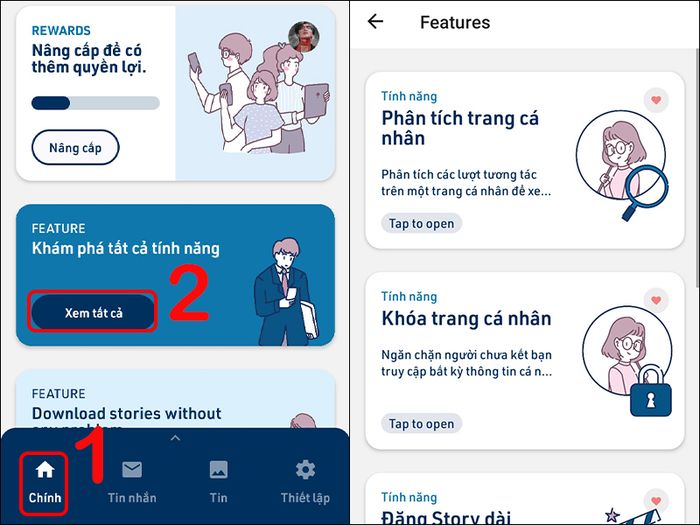Open the Đăng Story dài feature title
Screen dimensions: 700x525
(x=446, y=518)
